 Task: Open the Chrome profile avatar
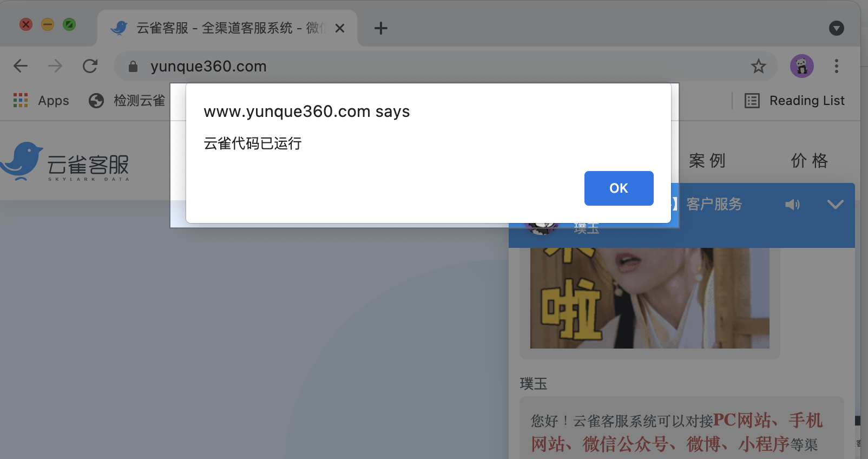[801, 66]
